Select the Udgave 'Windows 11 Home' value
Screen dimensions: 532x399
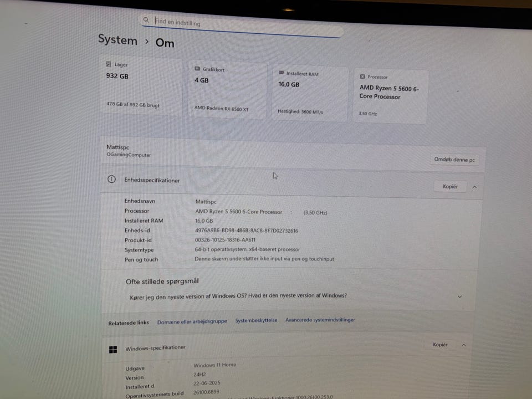coord(215,365)
